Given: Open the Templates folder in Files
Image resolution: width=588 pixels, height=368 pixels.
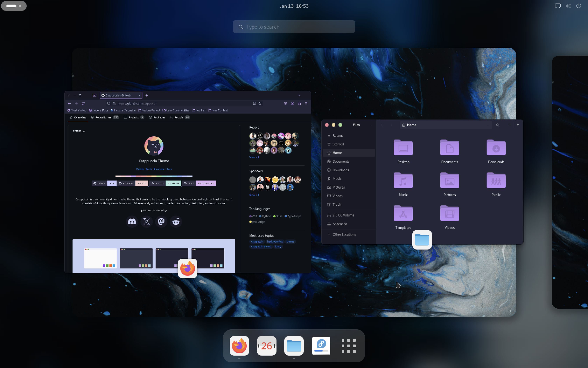Looking at the screenshot, I should click(x=403, y=213).
